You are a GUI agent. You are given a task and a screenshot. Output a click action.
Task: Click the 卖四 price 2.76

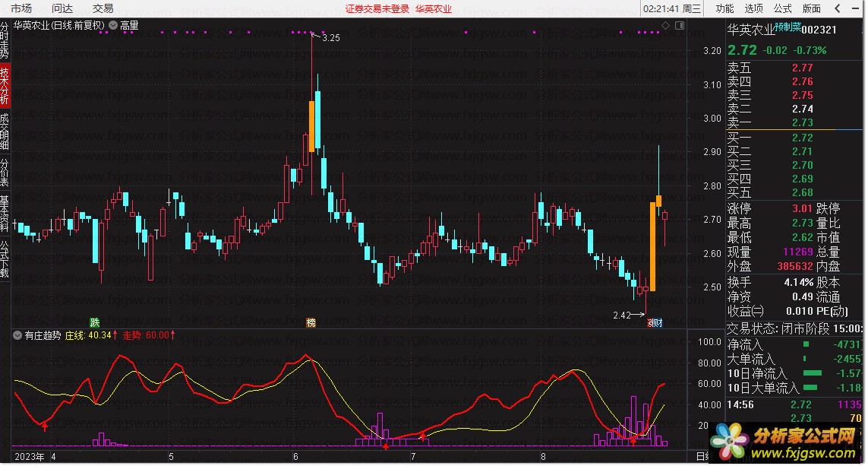click(x=802, y=81)
